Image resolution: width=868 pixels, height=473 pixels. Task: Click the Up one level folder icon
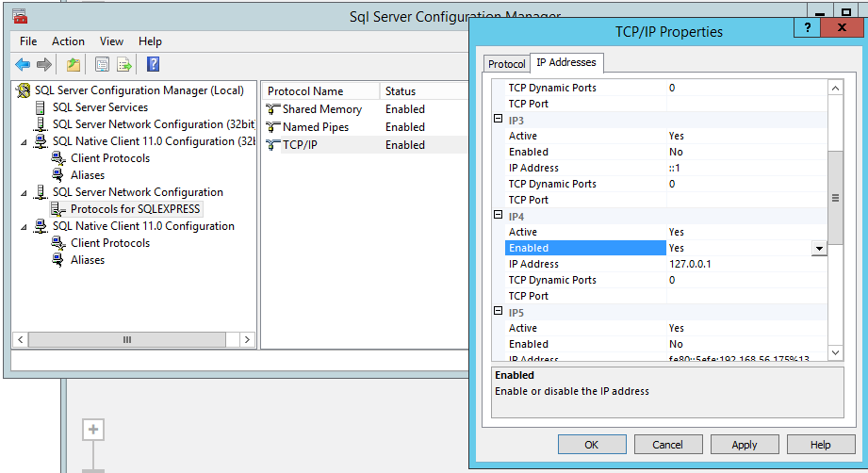74,64
